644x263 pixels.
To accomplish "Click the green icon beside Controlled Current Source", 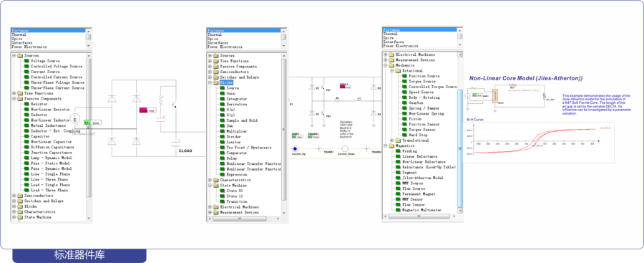I will [x=26, y=77].
